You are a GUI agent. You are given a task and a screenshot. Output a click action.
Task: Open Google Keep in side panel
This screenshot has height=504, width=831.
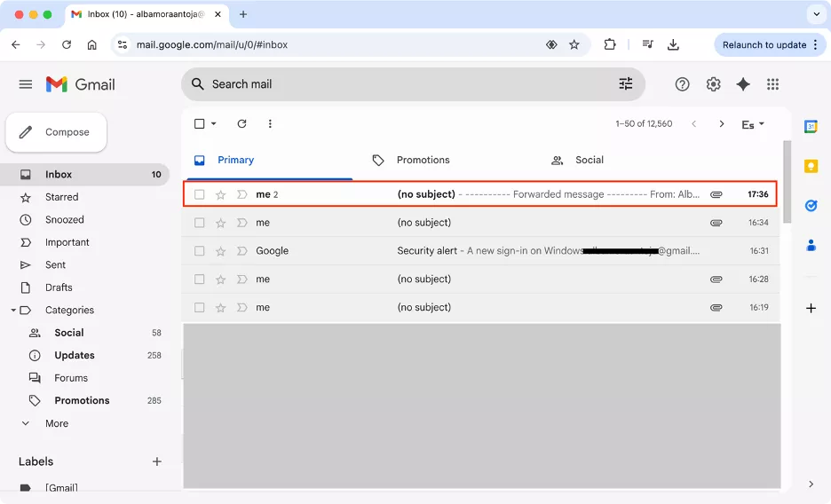pyautogui.click(x=811, y=166)
